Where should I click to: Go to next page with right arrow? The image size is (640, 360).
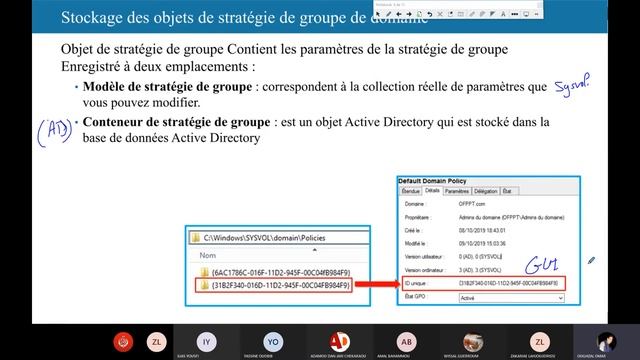pyautogui.click(x=409, y=14)
